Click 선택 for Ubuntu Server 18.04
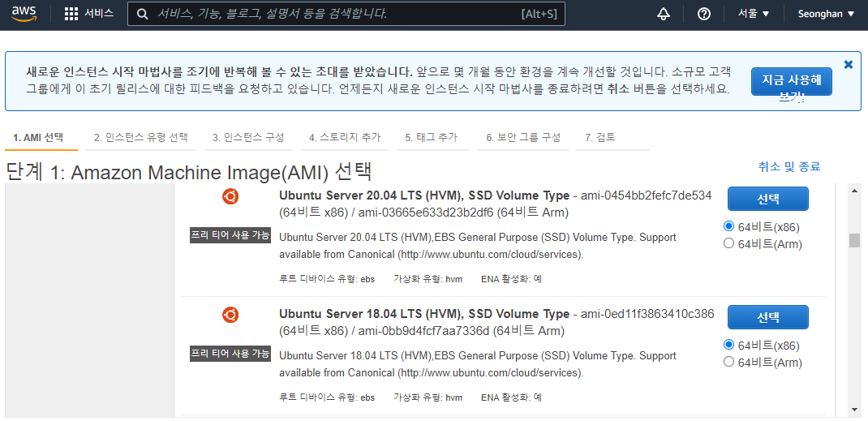 (767, 317)
